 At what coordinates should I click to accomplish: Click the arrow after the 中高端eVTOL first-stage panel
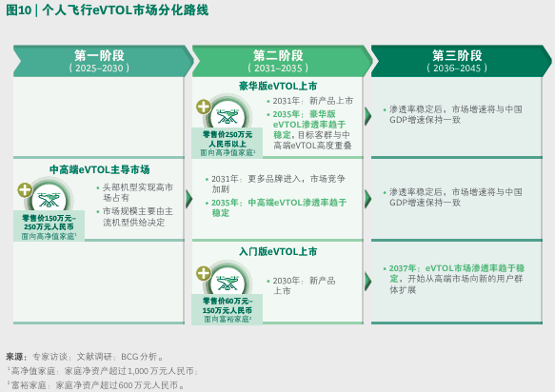188,199
